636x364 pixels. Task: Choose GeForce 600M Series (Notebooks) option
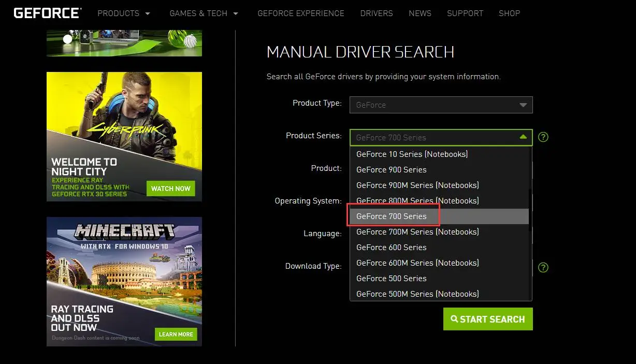439,263
